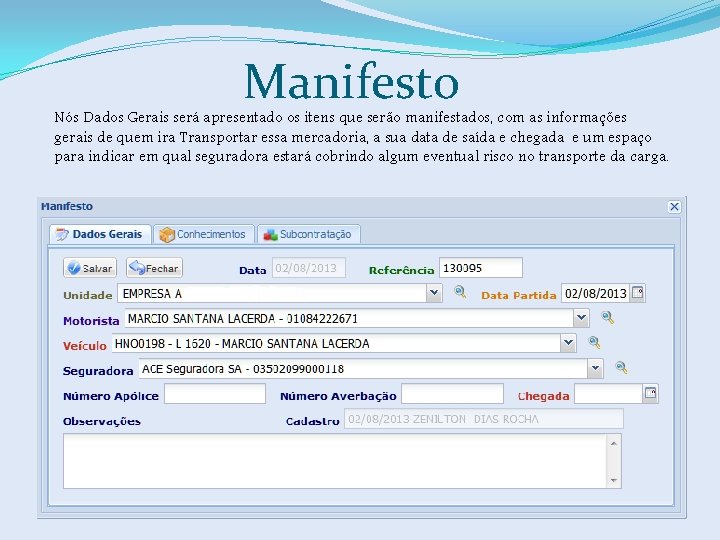The width and height of the screenshot is (720, 540).
Task: Expand the Seguradora dropdown arrow
Action: (x=595, y=368)
